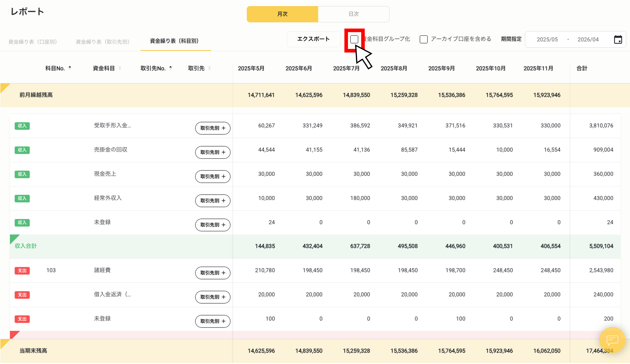Screen dimensions: 630x364
Task: Check アーカイブ口座を含める checkbox
Action: click(x=424, y=39)
